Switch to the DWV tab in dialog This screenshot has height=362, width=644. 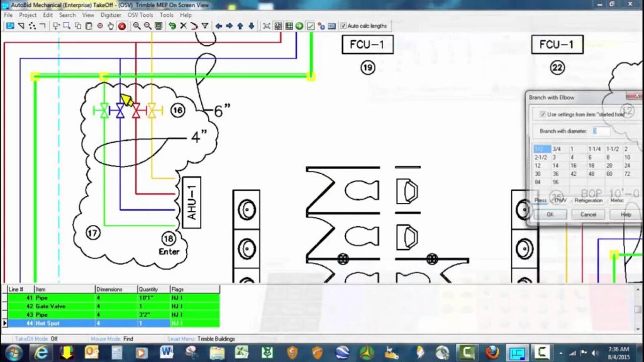coord(560,200)
